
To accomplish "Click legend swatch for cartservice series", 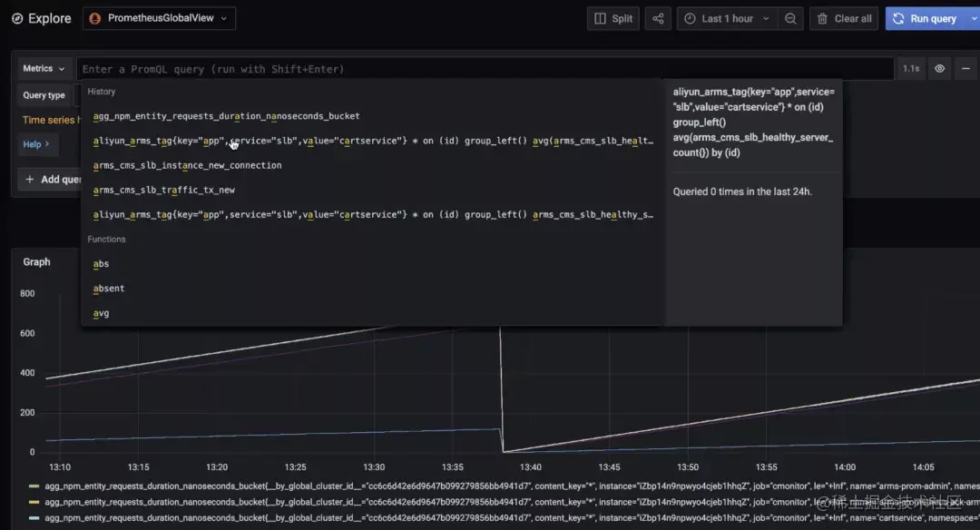I will [34, 518].
